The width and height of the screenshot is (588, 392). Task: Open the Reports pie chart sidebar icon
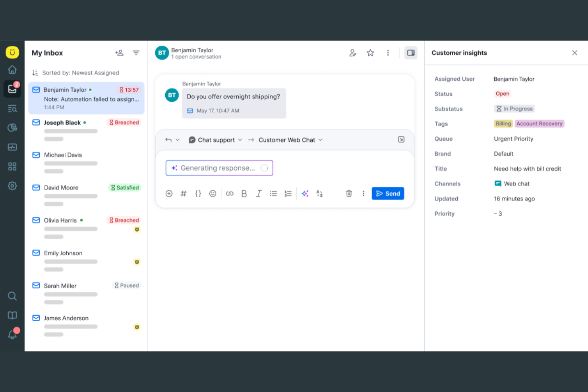(12, 127)
